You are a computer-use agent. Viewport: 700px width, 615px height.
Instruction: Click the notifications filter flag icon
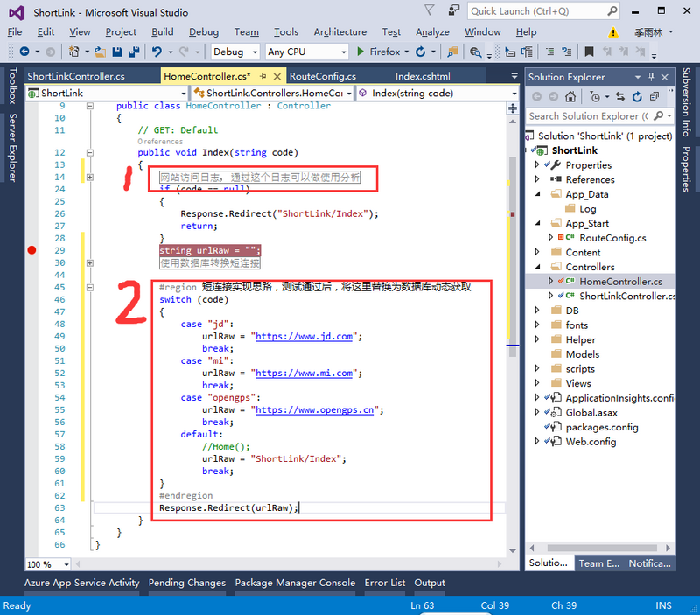tap(429, 10)
